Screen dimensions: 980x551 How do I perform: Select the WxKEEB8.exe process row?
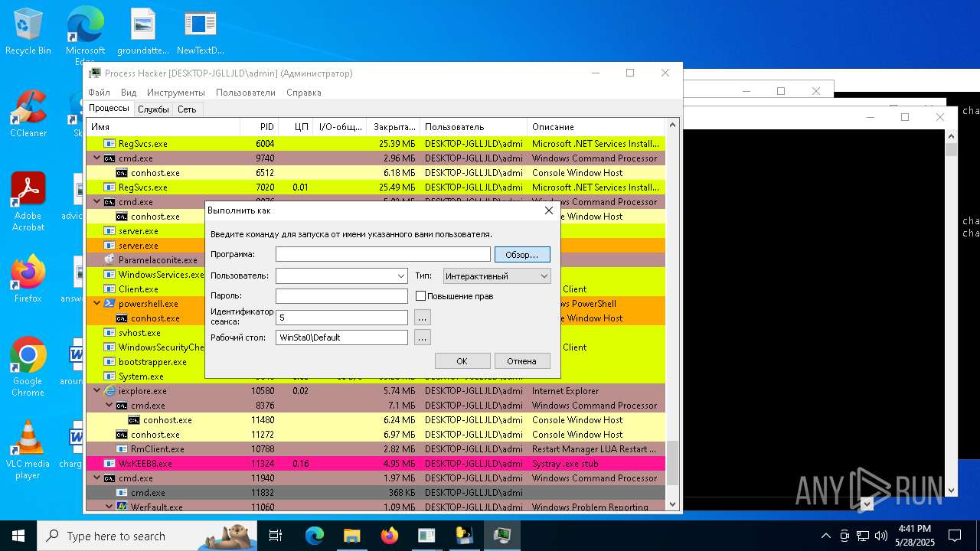click(375, 464)
